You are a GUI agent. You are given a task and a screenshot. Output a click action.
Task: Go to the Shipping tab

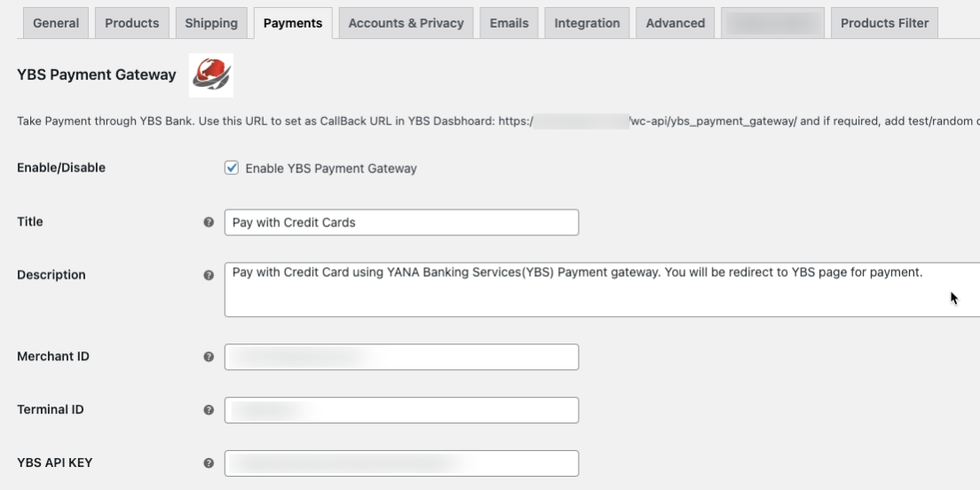point(211,23)
